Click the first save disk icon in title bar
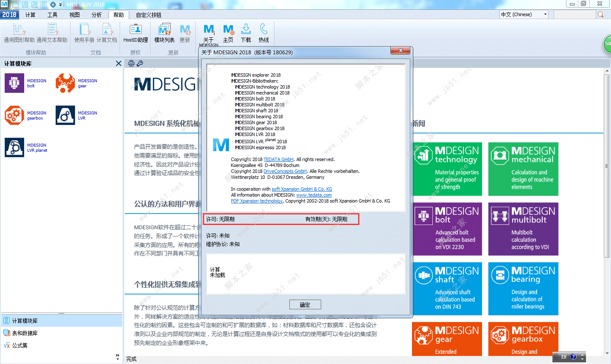Image resolution: width=611 pixels, height=364 pixels. point(25,4)
